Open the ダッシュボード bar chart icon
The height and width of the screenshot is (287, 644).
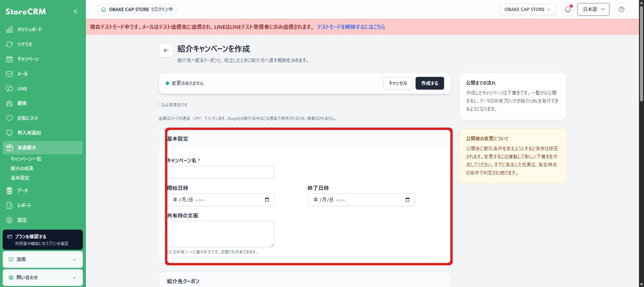pyautogui.click(x=9, y=29)
